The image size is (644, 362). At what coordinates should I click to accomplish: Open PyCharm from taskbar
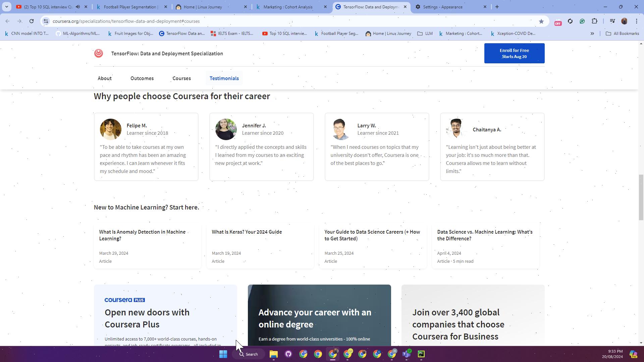[x=421, y=354]
